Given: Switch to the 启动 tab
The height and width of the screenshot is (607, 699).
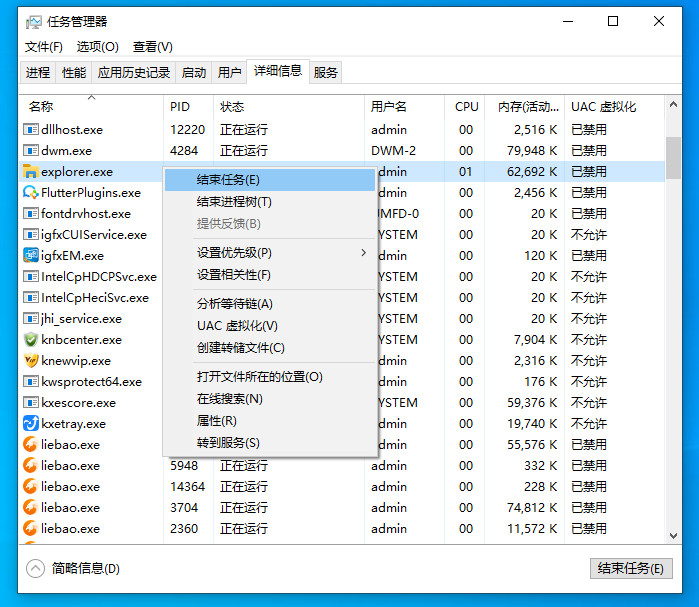Looking at the screenshot, I should 194,72.
